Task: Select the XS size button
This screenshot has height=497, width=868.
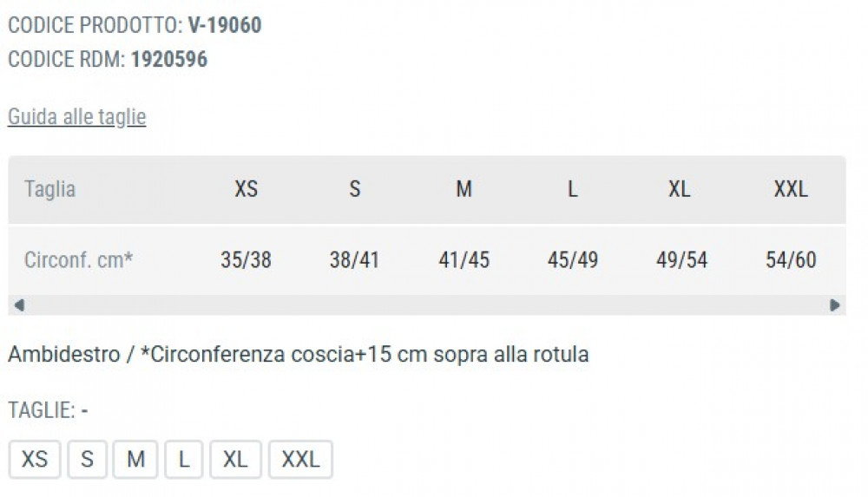Action: (x=35, y=459)
